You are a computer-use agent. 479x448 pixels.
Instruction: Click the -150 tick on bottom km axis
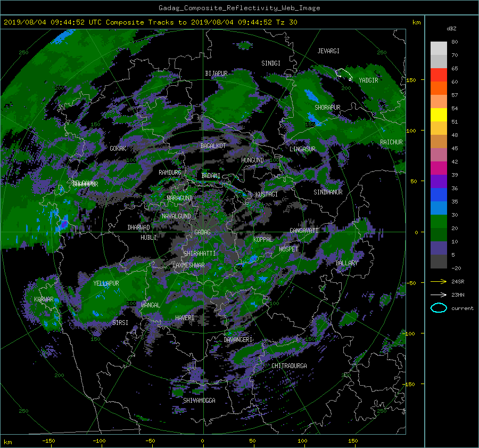tap(48, 441)
